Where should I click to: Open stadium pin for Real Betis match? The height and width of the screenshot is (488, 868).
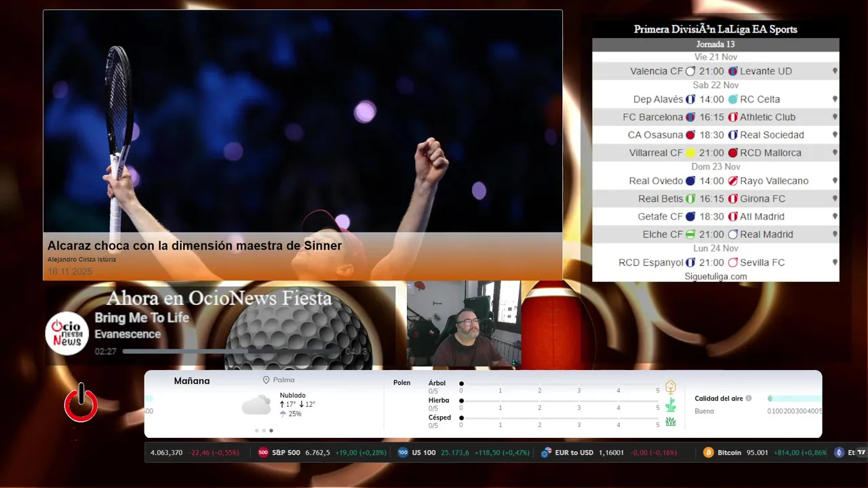point(835,199)
